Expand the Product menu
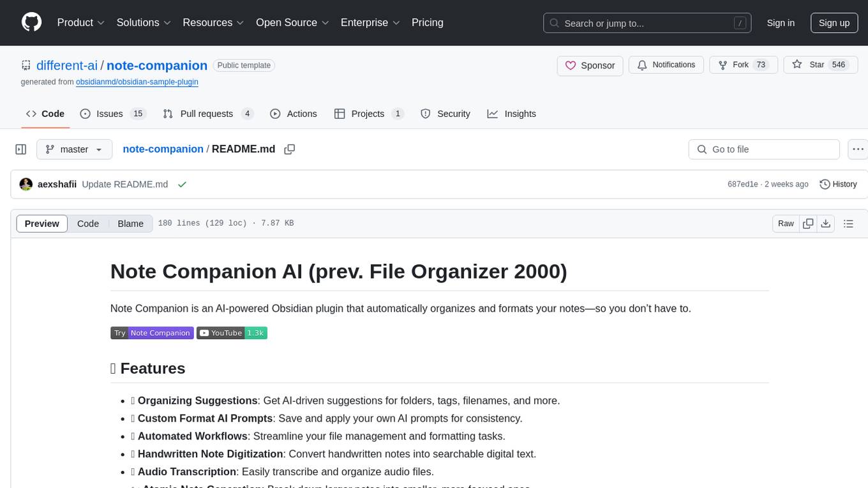868x488 pixels. point(81,22)
